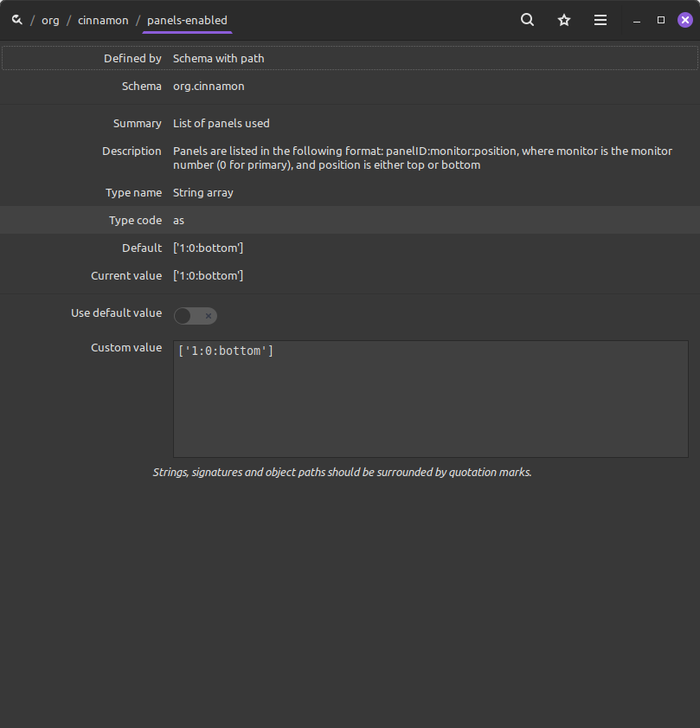Open the hamburger actions menu
The height and width of the screenshot is (728, 700).
tap(600, 20)
